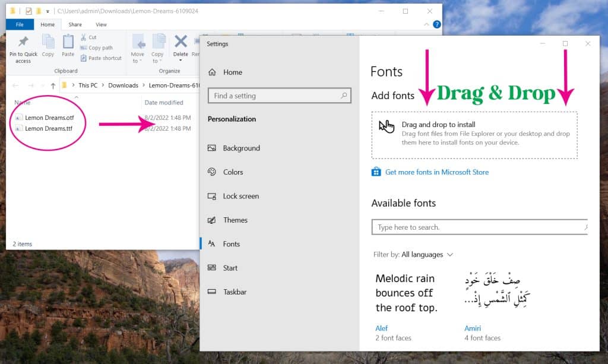Click the quick access properties checkmark icon

pyautogui.click(x=28, y=11)
